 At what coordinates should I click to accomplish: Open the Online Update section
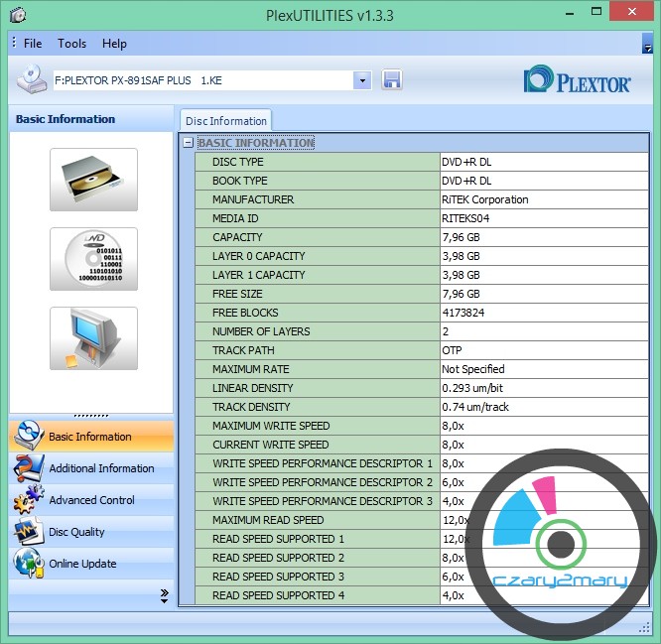tap(82, 564)
